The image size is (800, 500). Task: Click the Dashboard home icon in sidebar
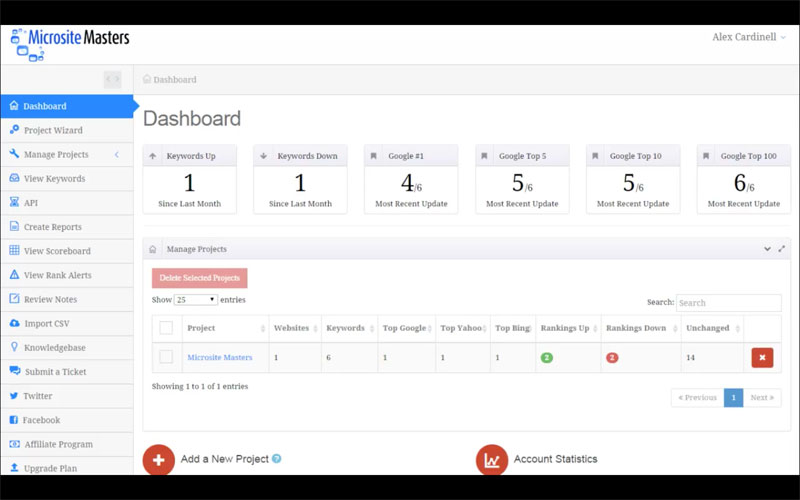(x=14, y=106)
